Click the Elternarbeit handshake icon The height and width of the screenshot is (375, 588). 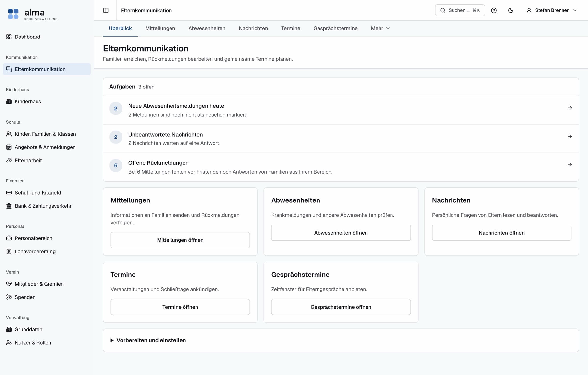click(9, 160)
